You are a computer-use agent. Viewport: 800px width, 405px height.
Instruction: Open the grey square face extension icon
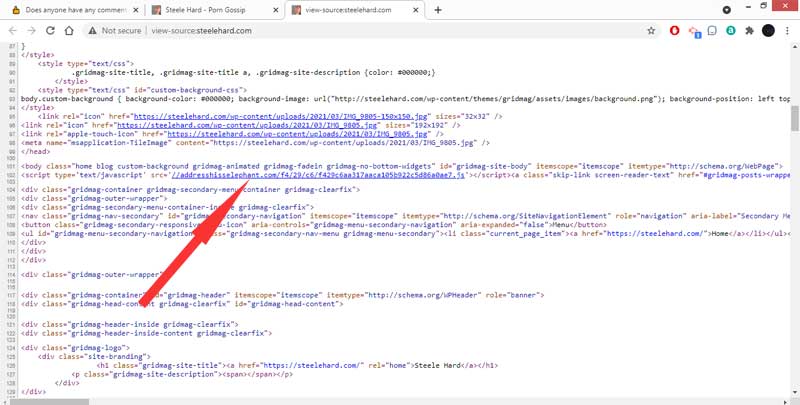pos(712,31)
